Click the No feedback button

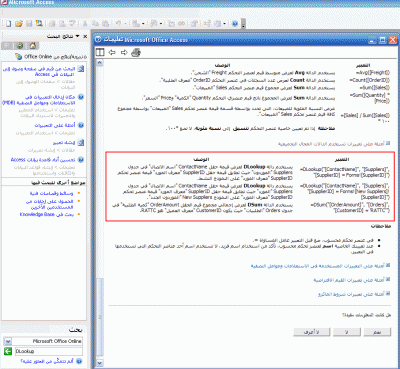pos(347,332)
